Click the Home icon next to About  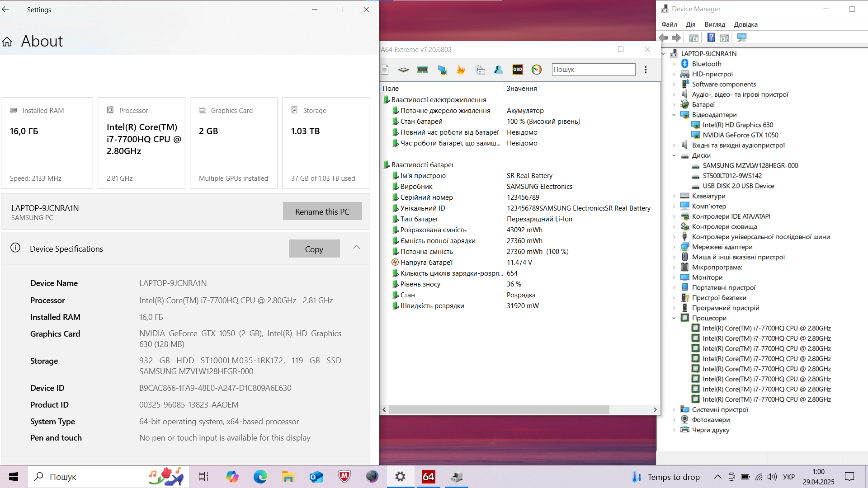click(7, 42)
